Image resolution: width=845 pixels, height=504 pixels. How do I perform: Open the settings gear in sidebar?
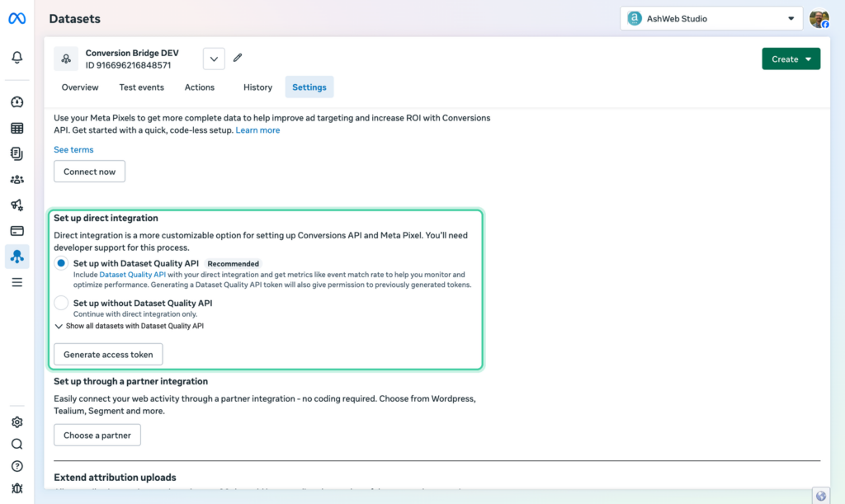(x=17, y=422)
